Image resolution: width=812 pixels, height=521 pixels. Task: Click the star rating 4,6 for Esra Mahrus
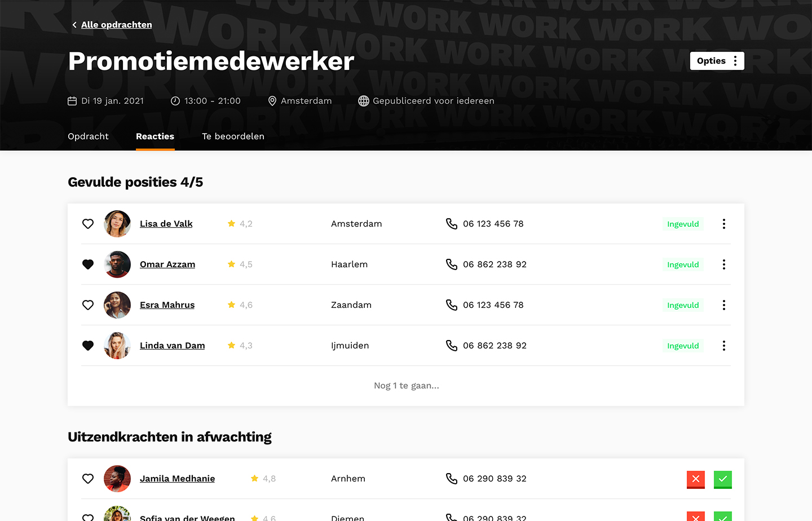point(240,305)
